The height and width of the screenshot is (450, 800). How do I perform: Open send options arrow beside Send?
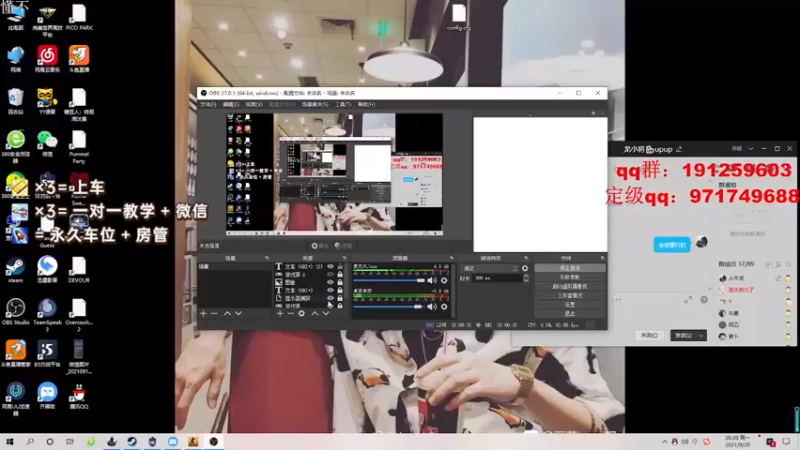702,335
